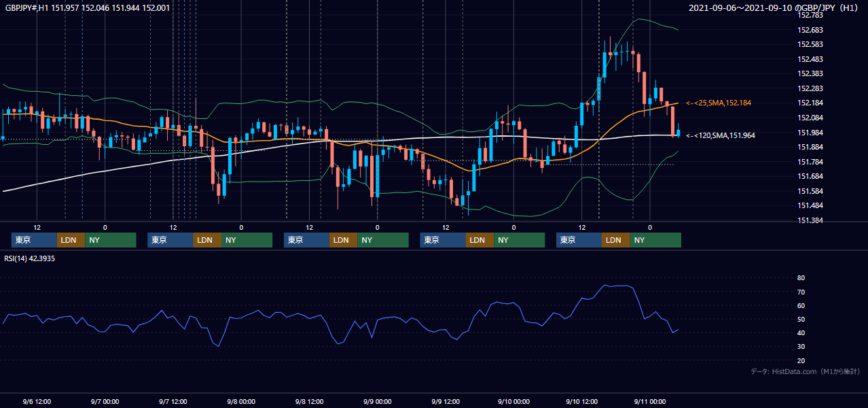868x408 pixels.
Task: Click price axis value 152.483
Action: 810,59
